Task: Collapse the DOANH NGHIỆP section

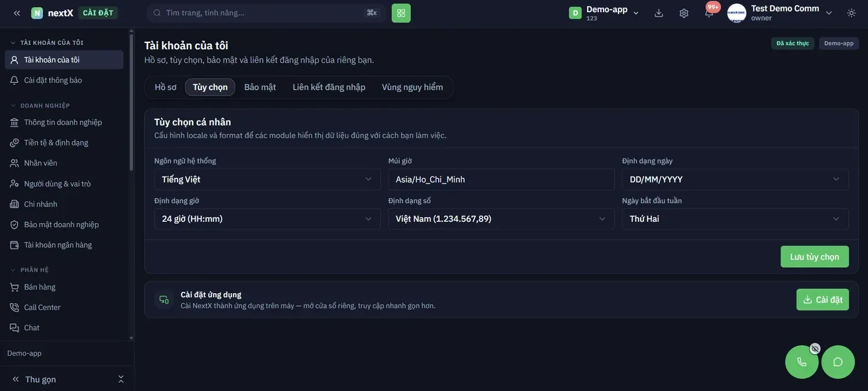Action: coord(41,105)
